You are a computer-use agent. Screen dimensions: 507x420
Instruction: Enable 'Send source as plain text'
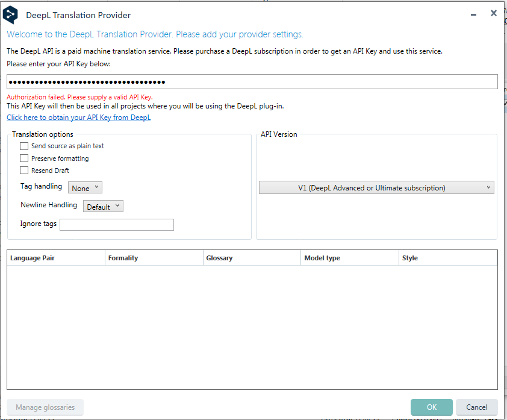coord(24,146)
